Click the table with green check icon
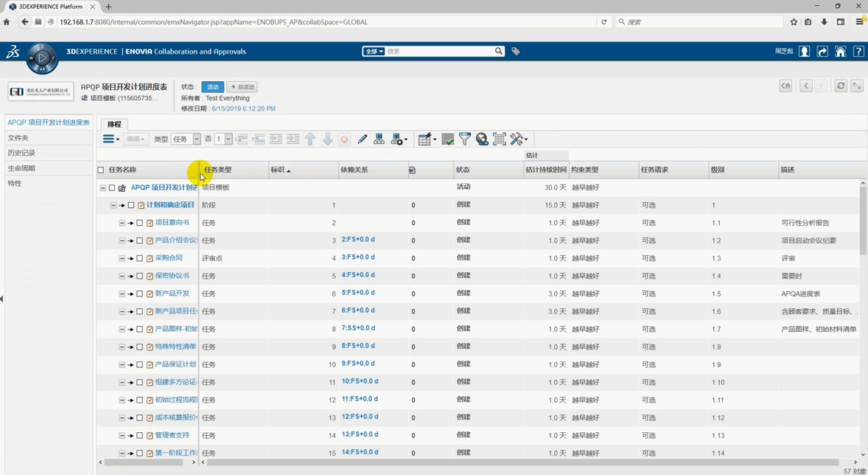This screenshot has height=475, width=868. coord(448,139)
